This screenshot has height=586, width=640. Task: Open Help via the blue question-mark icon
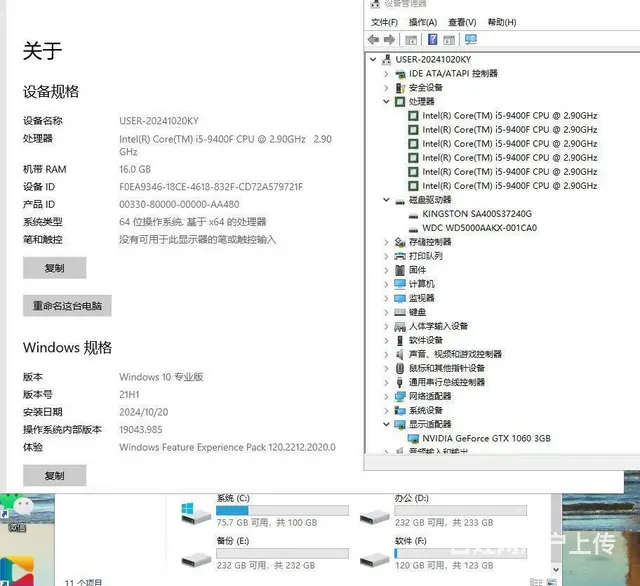432,40
